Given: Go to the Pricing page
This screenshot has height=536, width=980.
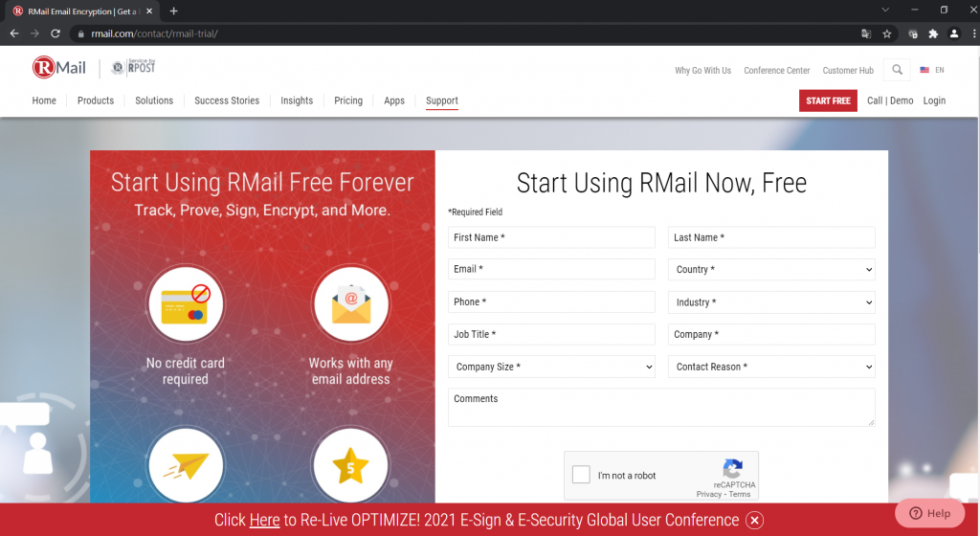Looking at the screenshot, I should [348, 100].
